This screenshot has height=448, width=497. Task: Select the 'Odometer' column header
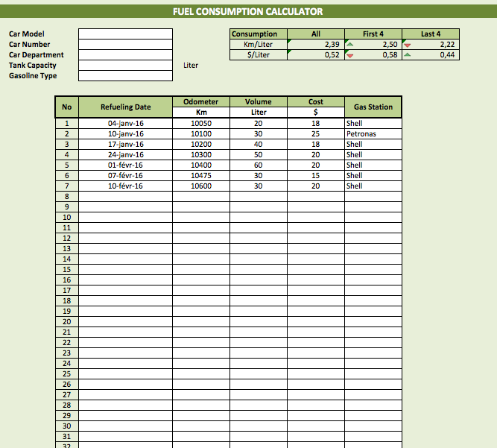(x=201, y=102)
